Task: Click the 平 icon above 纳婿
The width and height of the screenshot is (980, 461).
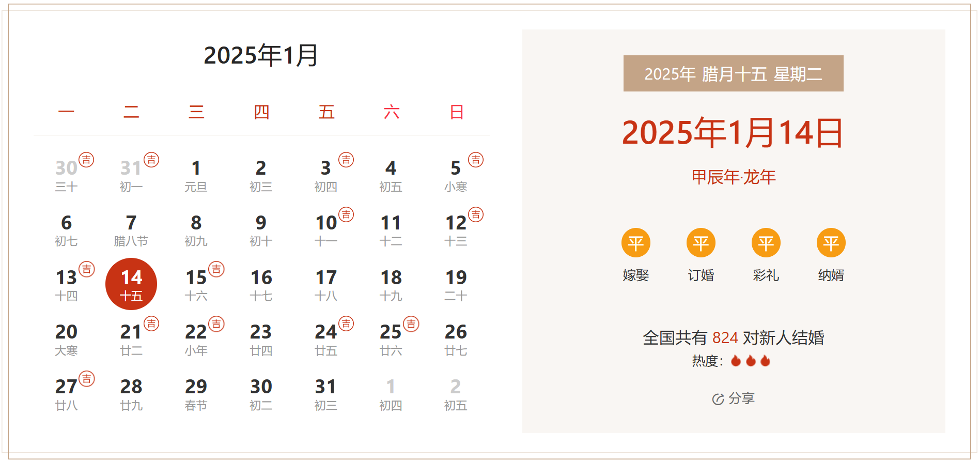Action: [x=831, y=242]
